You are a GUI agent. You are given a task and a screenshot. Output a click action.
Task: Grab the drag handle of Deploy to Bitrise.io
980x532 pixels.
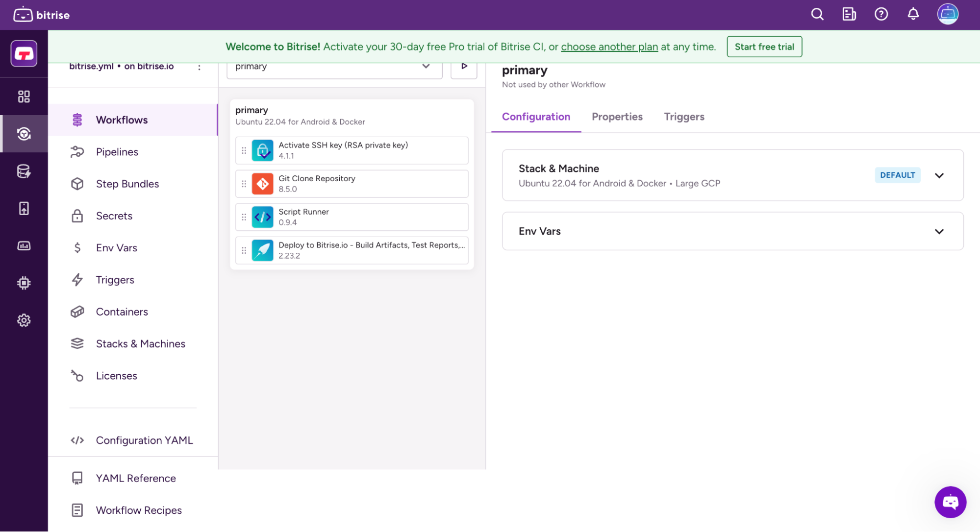click(x=244, y=250)
